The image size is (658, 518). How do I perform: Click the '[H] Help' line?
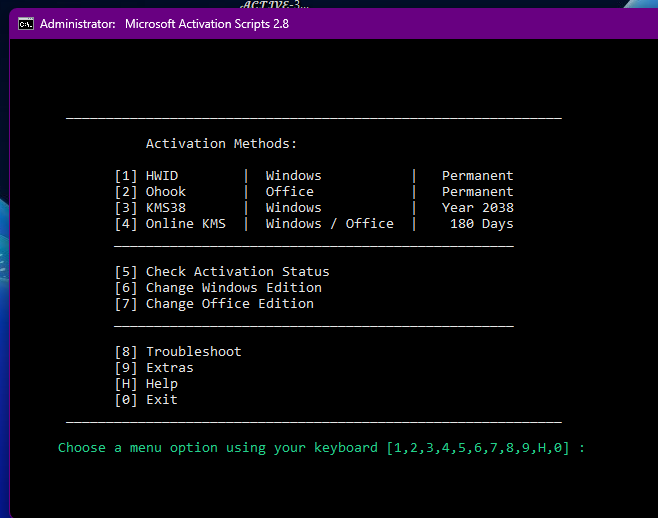pos(146,383)
